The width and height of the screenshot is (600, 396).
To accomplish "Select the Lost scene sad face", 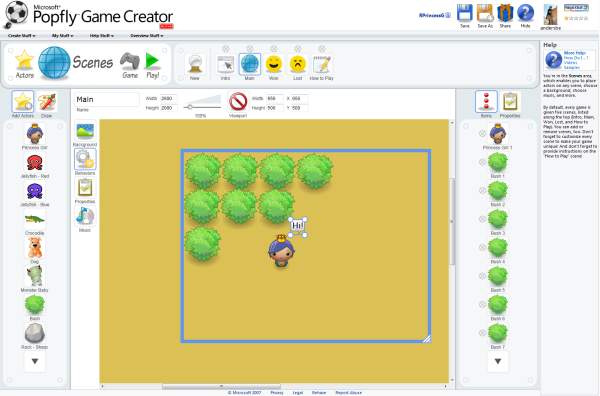I will point(298,64).
